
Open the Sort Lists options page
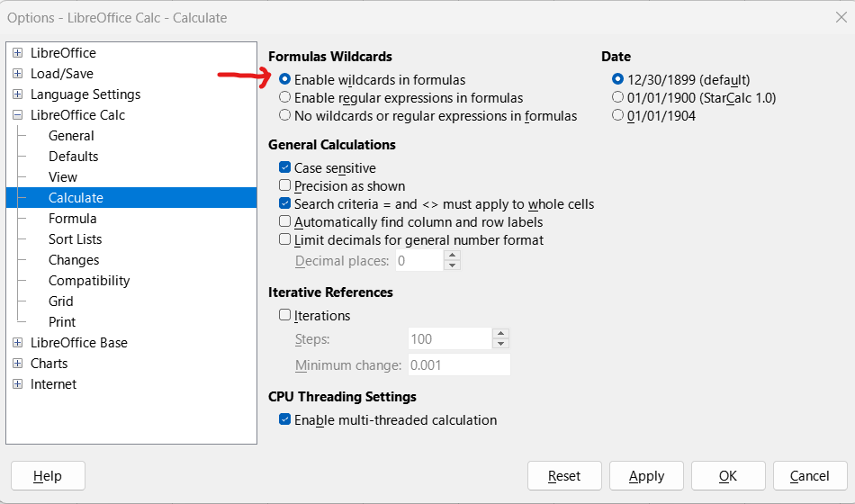point(75,239)
